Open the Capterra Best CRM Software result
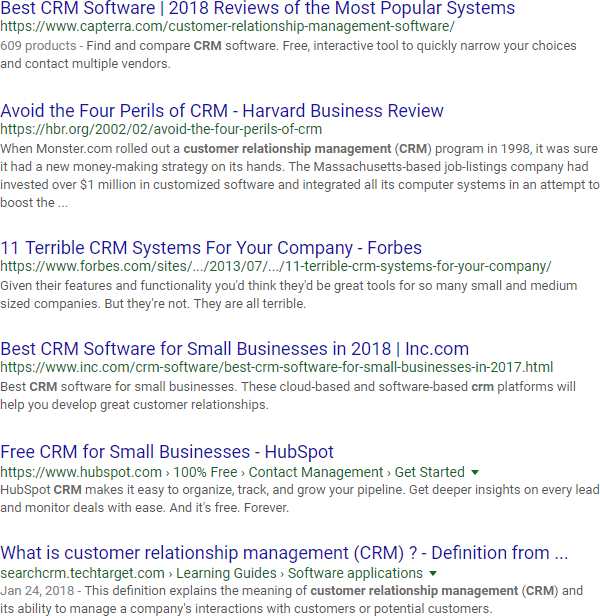 [x=258, y=10]
